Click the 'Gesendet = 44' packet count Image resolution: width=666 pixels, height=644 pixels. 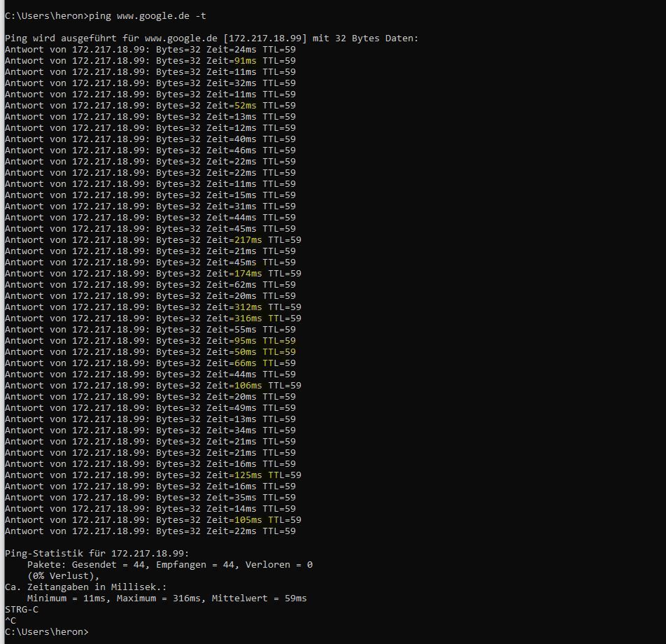click(x=110, y=564)
